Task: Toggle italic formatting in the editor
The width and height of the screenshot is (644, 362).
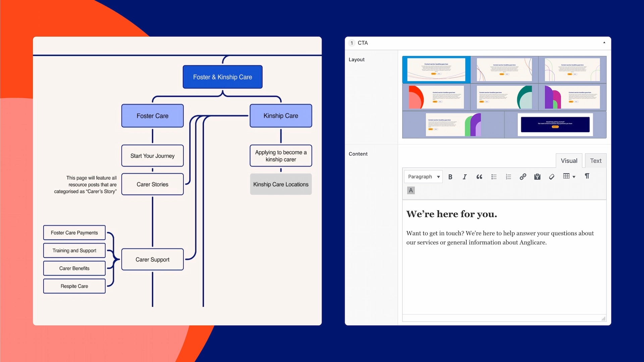Action: click(x=465, y=177)
